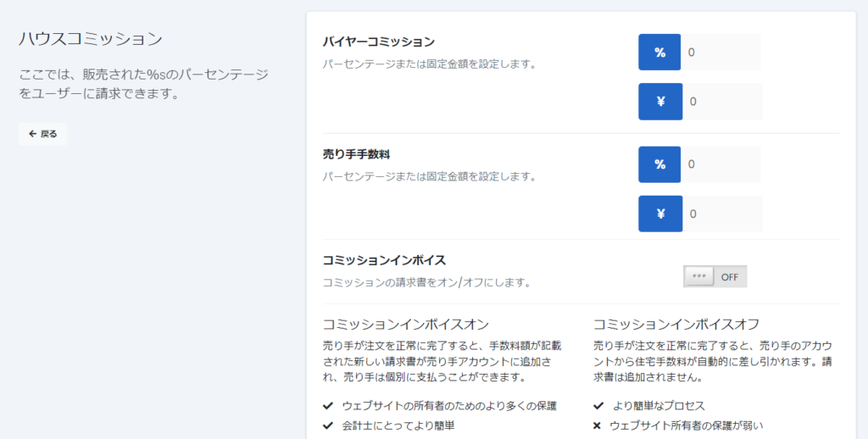
Task: Click the 戻る back button
Action: (x=42, y=134)
